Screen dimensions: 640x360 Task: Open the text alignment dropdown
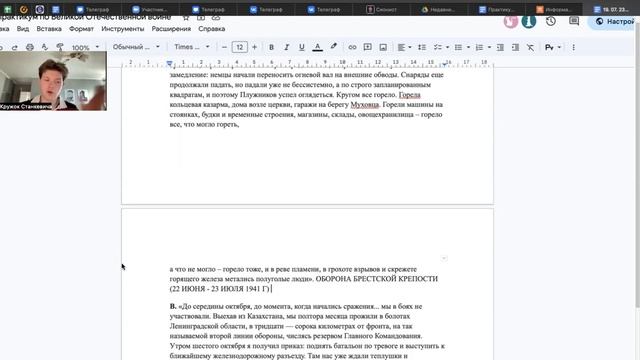point(404,47)
